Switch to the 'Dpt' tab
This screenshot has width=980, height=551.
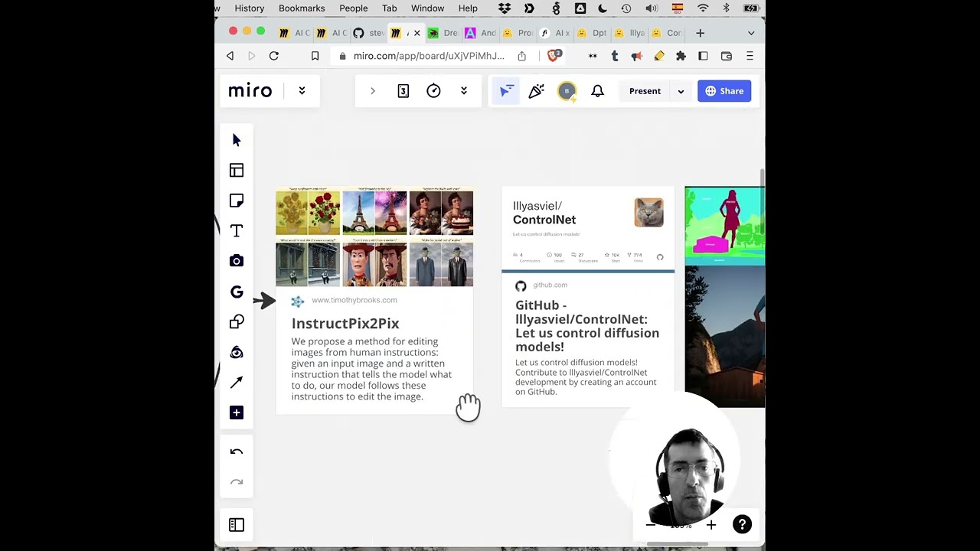click(592, 33)
